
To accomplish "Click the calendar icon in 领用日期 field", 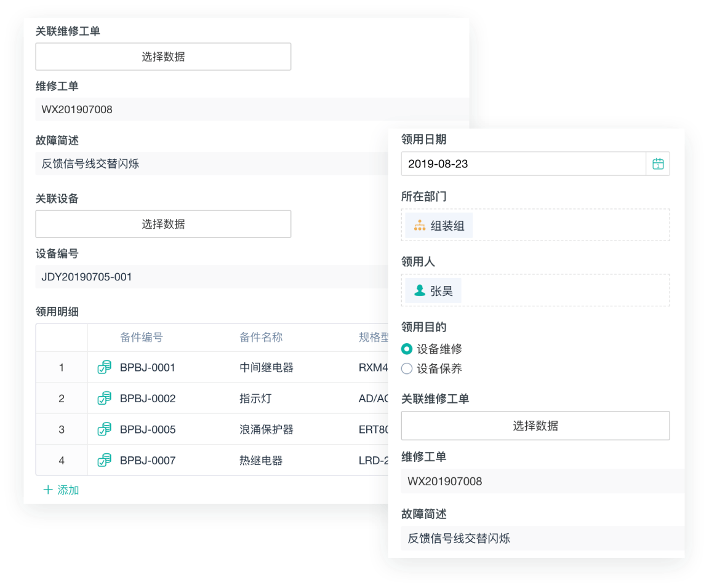I will click(x=658, y=164).
